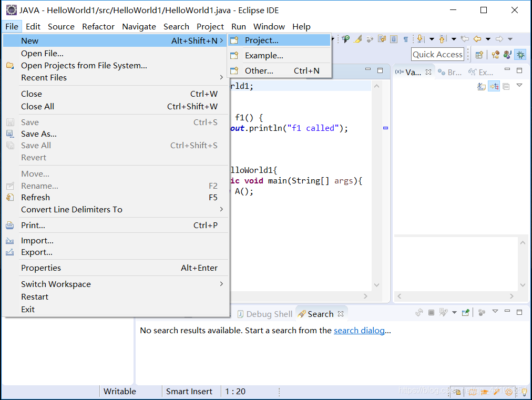Choose Import... from the File menu

(x=116, y=241)
